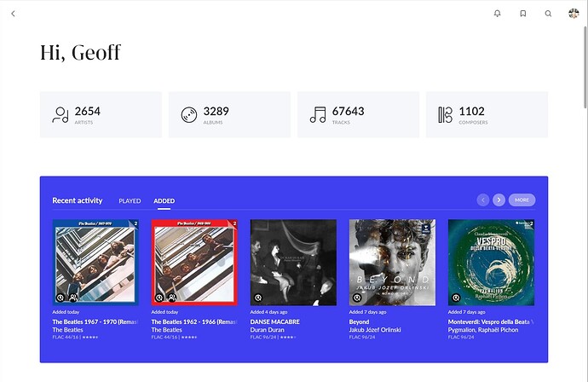Select the ADDED tab
This screenshot has height=382, width=588.
(164, 201)
